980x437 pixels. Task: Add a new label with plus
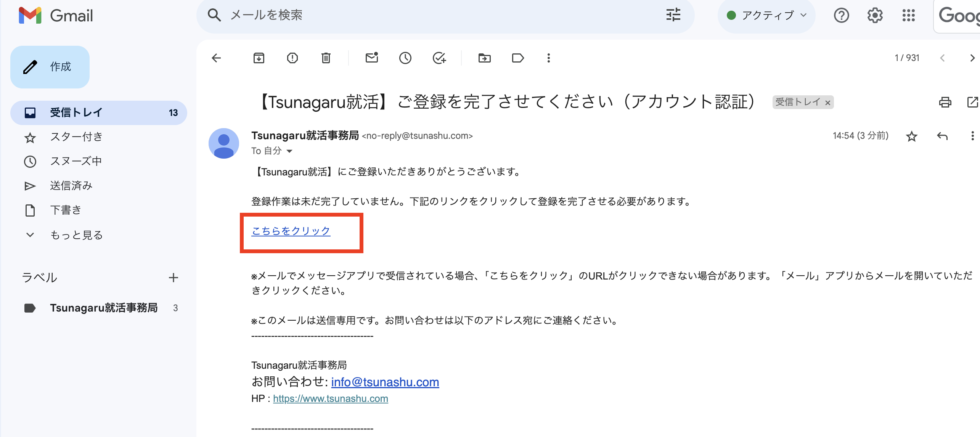point(174,278)
